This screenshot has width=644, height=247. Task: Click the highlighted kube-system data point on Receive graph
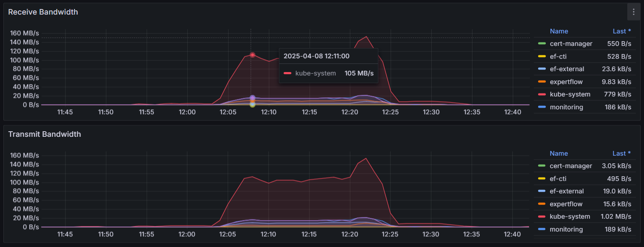253,55
